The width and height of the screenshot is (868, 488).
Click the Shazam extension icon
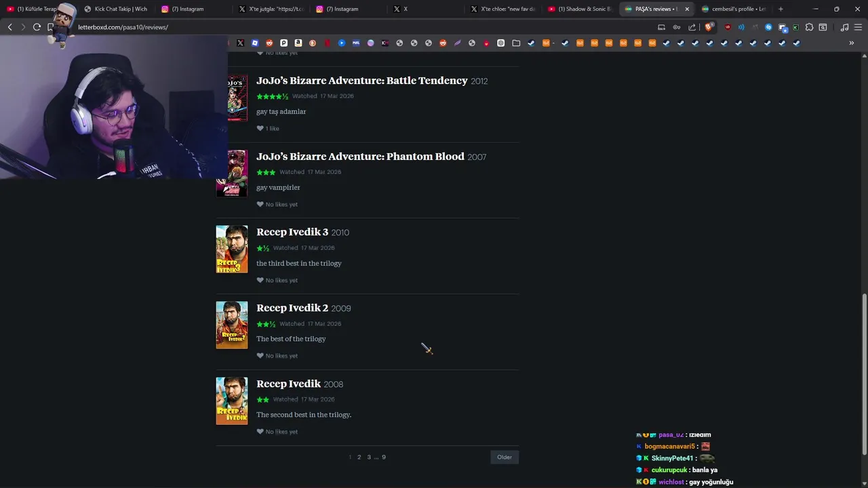tap(768, 27)
